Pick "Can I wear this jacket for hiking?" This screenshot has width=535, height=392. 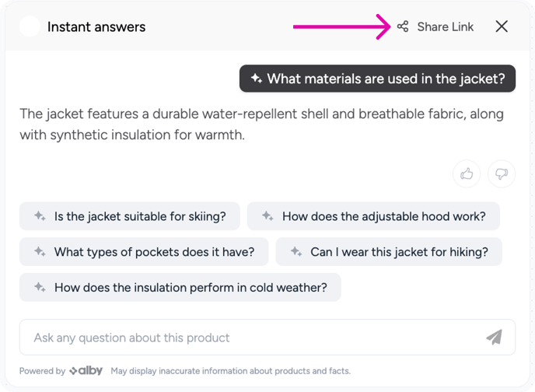pyautogui.click(x=389, y=252)
